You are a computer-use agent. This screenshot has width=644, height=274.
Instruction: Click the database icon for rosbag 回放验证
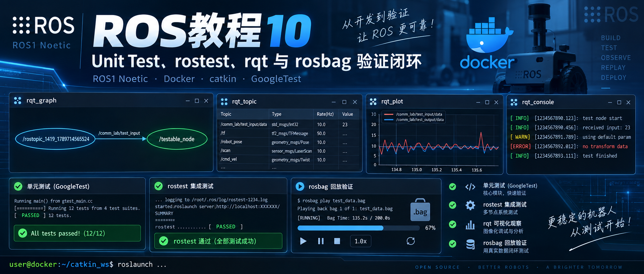tap(470, 245)
